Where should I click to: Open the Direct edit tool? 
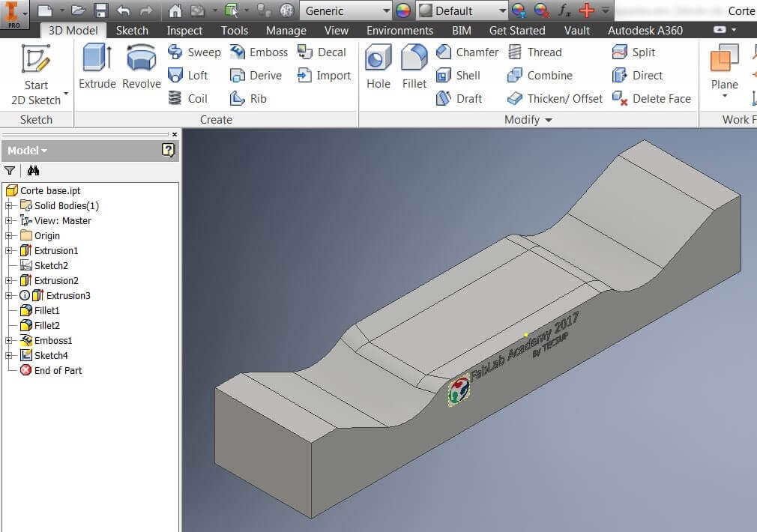637,76
